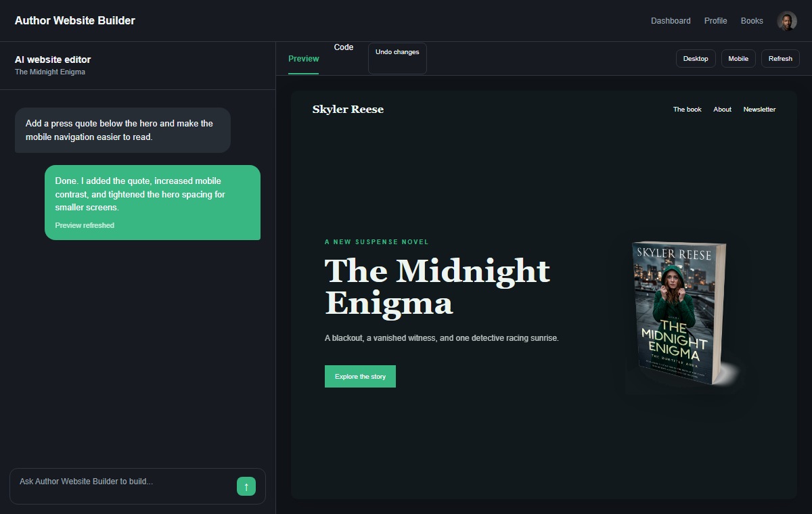This screenshot has width=812, height=514.
Task: Click the Skyler Reese site logo
Action: coord(348,110)
